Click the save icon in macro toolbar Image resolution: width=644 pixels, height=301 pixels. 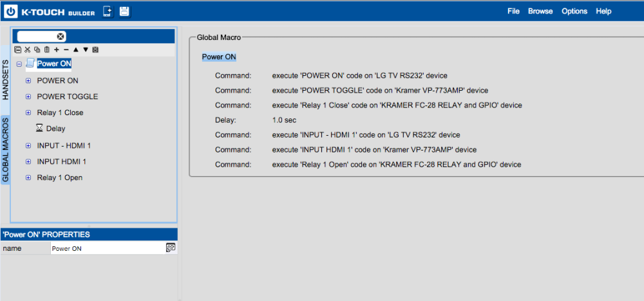click(x=96, y=50)
